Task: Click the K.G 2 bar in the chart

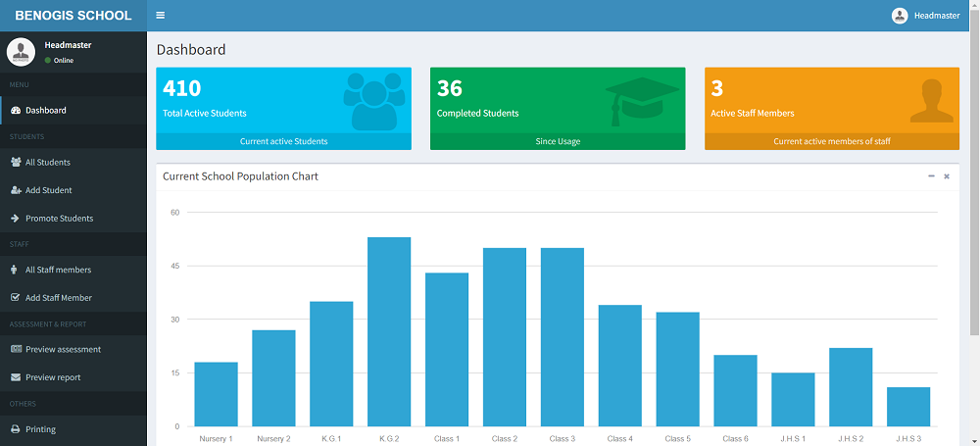Action: coord(389,331)
